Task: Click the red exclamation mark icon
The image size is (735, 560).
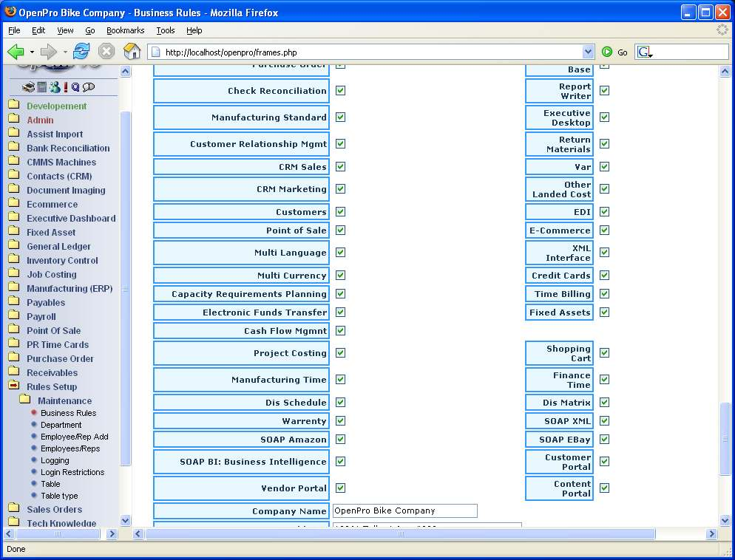Action: (66, 87)
